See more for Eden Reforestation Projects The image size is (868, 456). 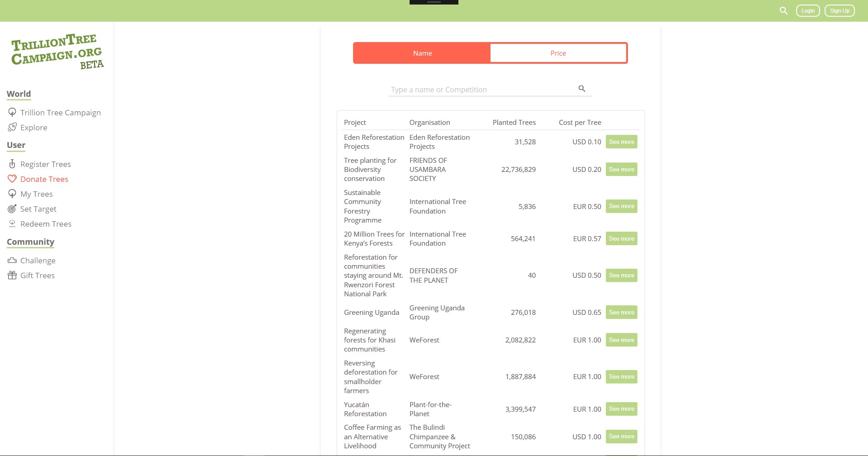click(x=621, y=142)
